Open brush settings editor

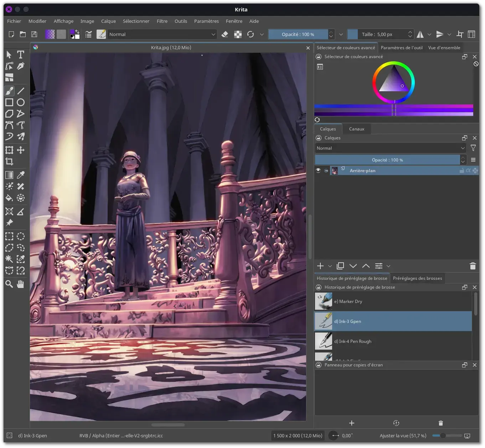[x=88, y=34]
